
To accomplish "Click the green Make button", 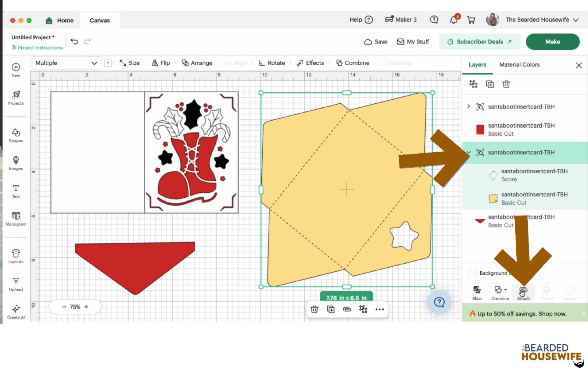I will (552, 42).
